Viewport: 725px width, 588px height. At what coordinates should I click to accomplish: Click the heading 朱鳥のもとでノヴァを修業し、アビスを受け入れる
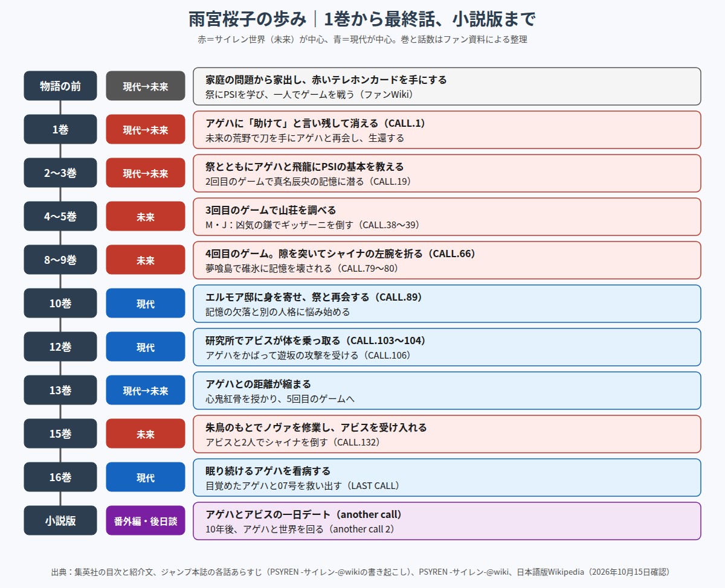pyautogui.click(x=316, y=427)
